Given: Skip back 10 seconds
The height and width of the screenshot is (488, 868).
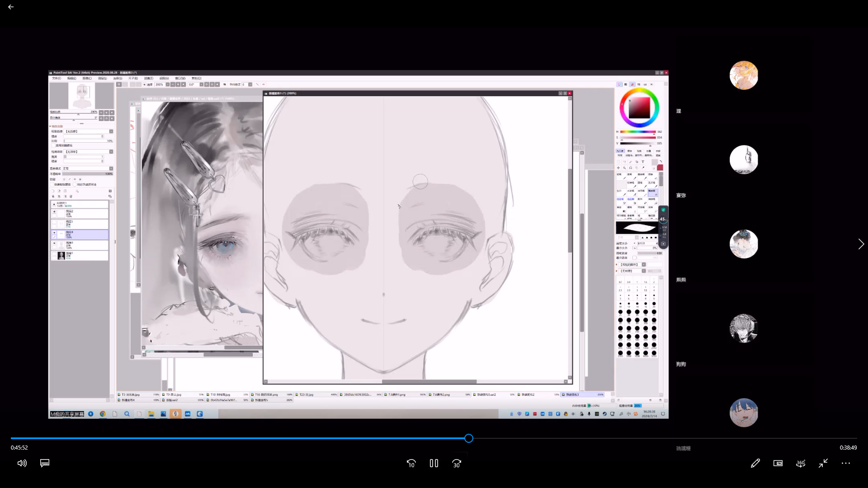Looking at the screenshot, I should coord(411,463).
